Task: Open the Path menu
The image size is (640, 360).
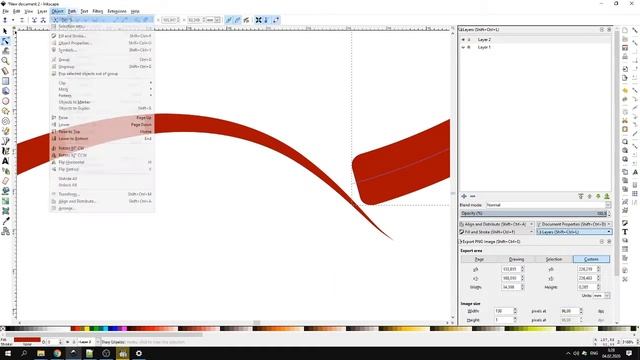Action: (x=72, y=11)
